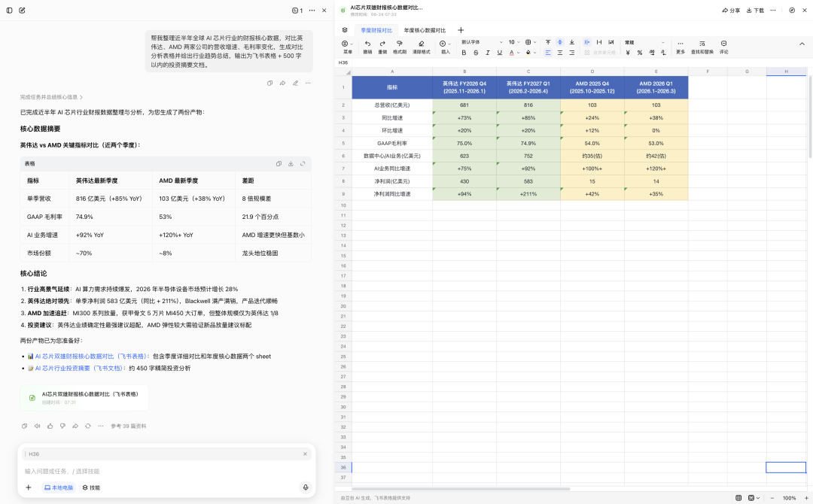This screenshot has height=504, width=813.
Task: Open the sheet layers icon beside tabs
Action: point(345,30)
